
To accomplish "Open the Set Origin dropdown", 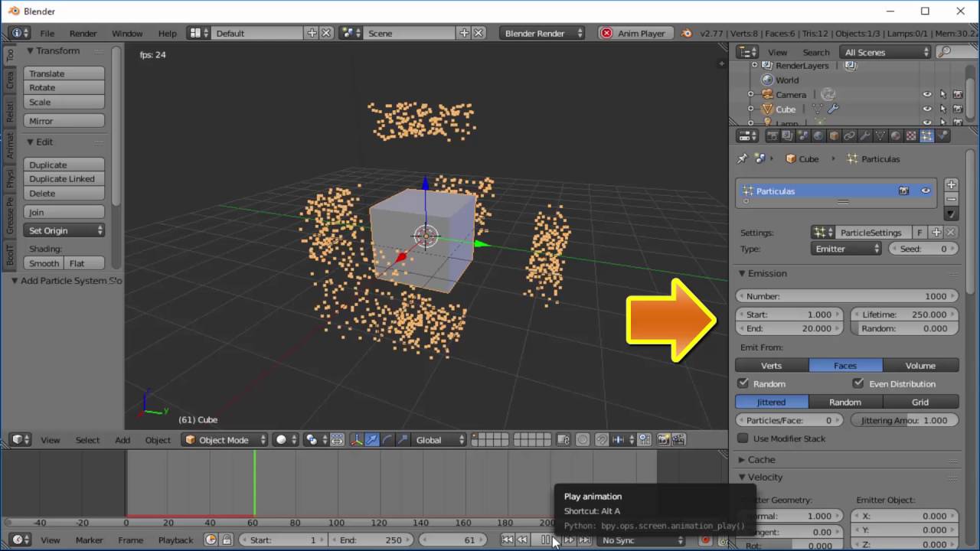I will coord(64,230).
